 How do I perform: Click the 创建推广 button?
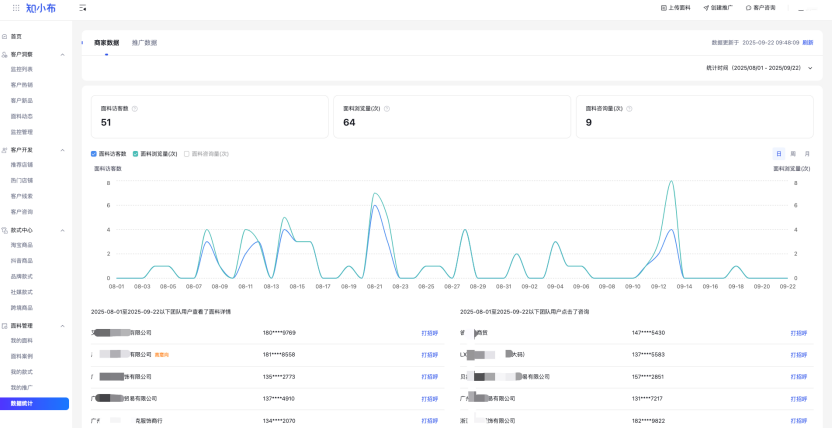[x=718, y=8]
